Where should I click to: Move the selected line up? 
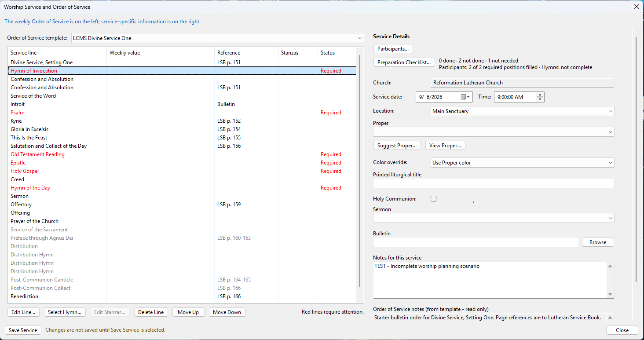click(188, 312)
